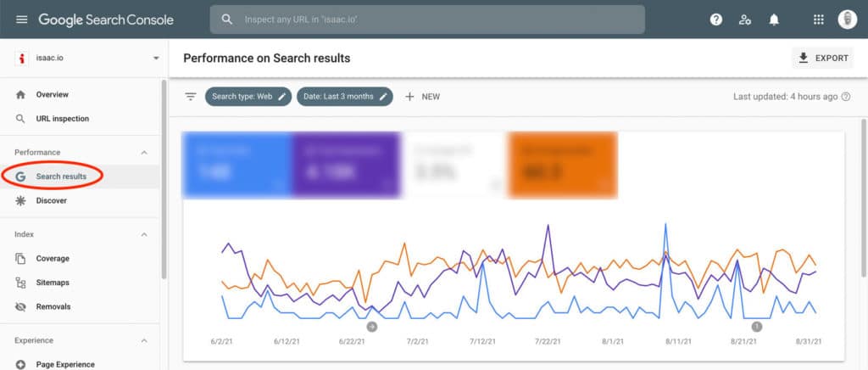Open the notifications bell
868x370 pixels.
tap(774, 20)
